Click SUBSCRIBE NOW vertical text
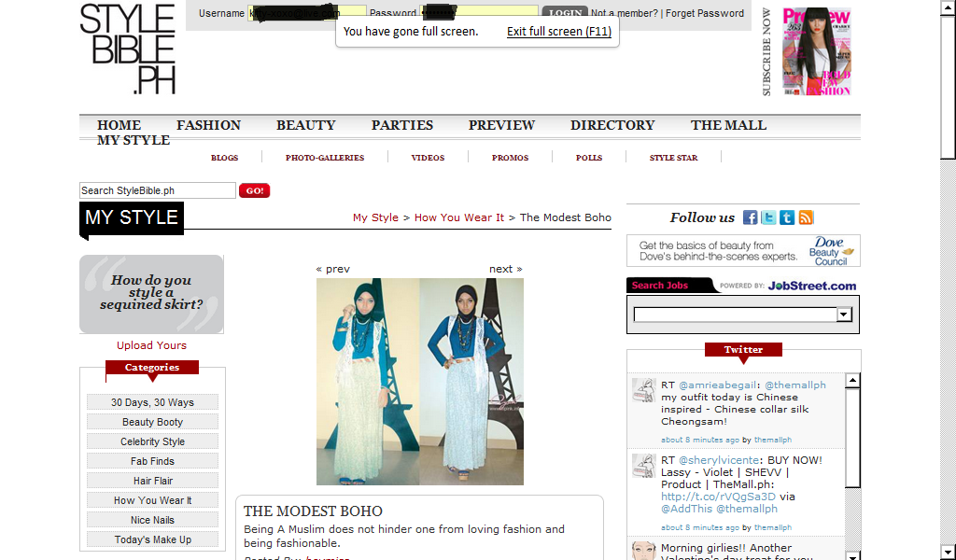Viewport: 956px width, 560px height. [766, 51]
